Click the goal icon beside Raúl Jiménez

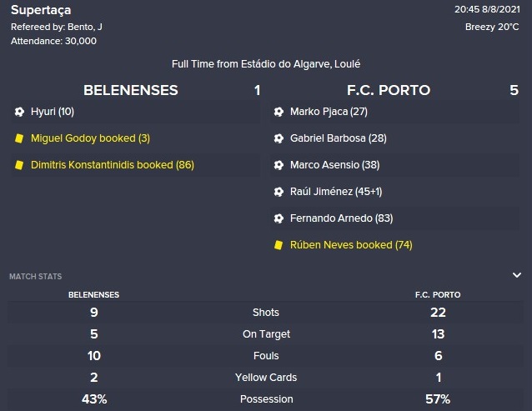click(279, 192)
